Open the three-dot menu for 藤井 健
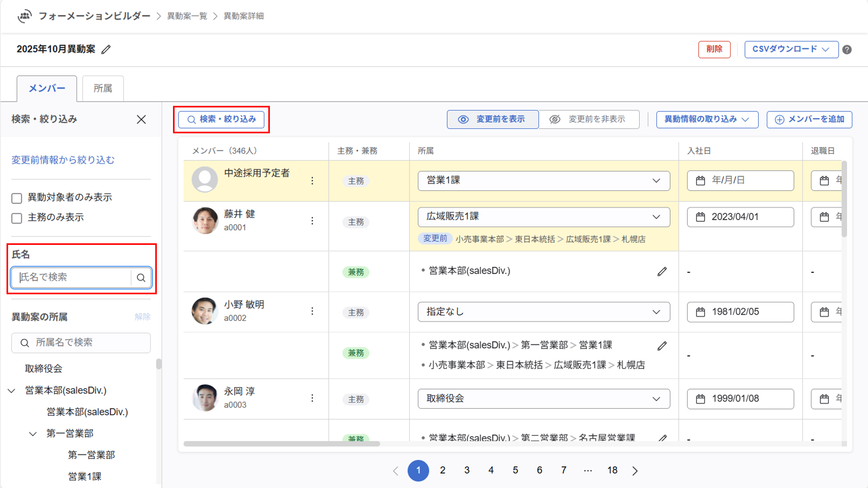Screen dimensions: 868x488 [x=312, y=221]
